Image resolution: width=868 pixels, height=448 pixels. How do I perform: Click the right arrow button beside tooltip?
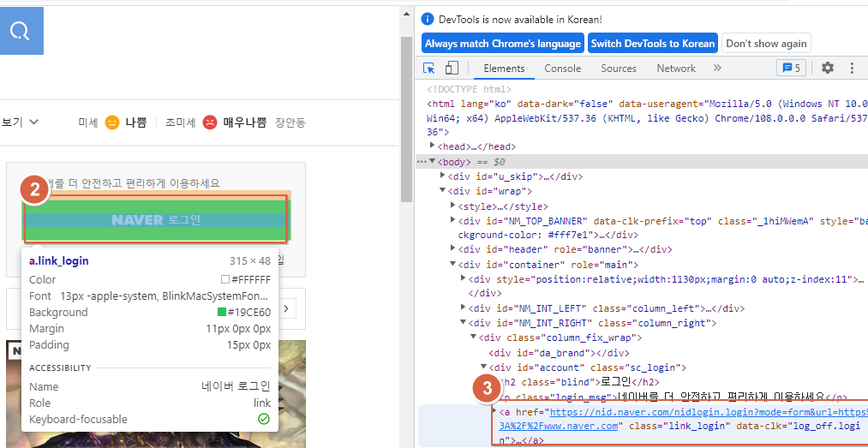286,308
